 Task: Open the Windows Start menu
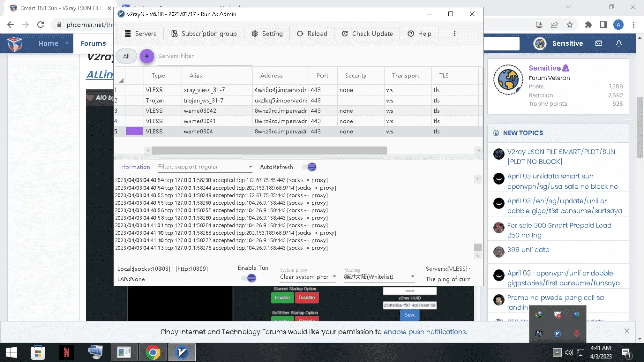click(x=12, y=353)
